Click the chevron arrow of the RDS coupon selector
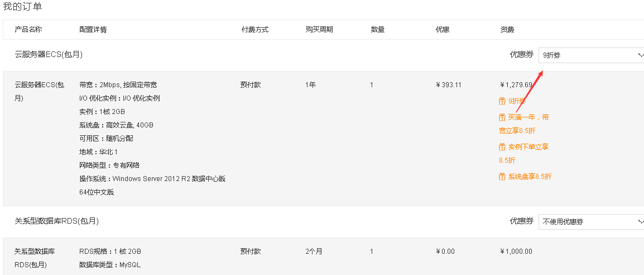The image size is (644, 275). [640, 221]
